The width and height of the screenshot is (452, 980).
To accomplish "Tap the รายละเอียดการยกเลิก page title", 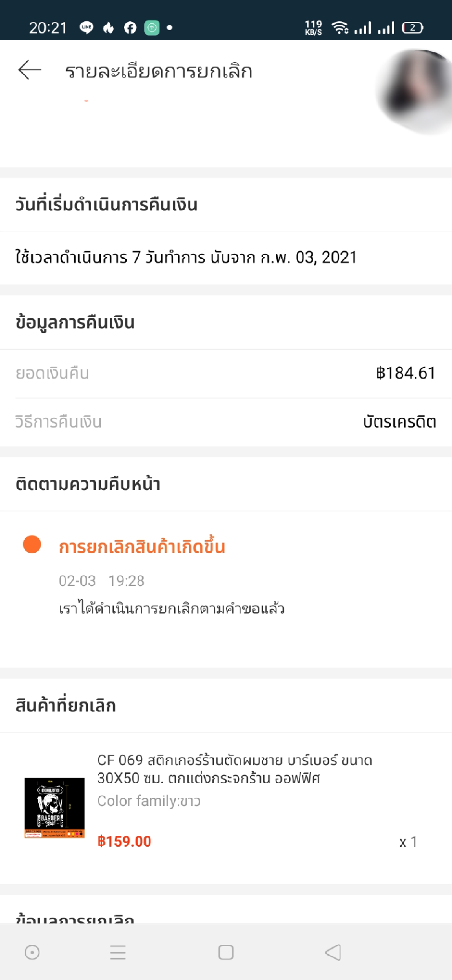I will tap(159, 71).
